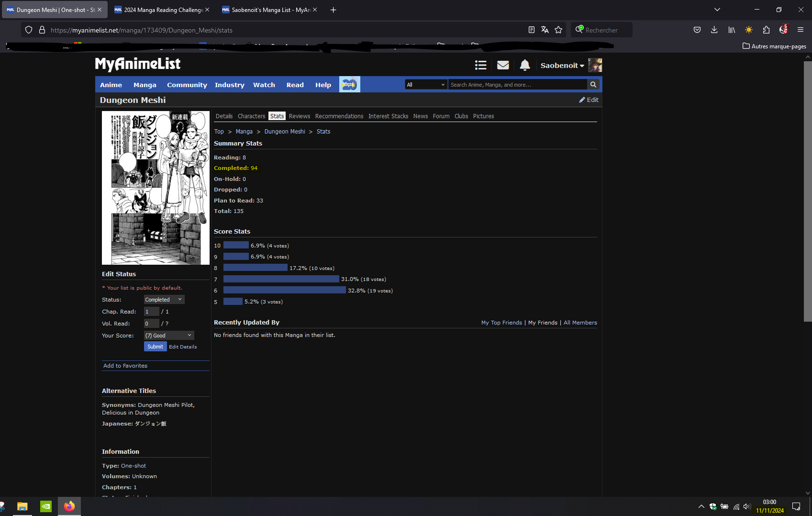Viewport: 812px width, 516px height.
Task: Open the search category All dropdown
Action: click(x=426, y=85)
